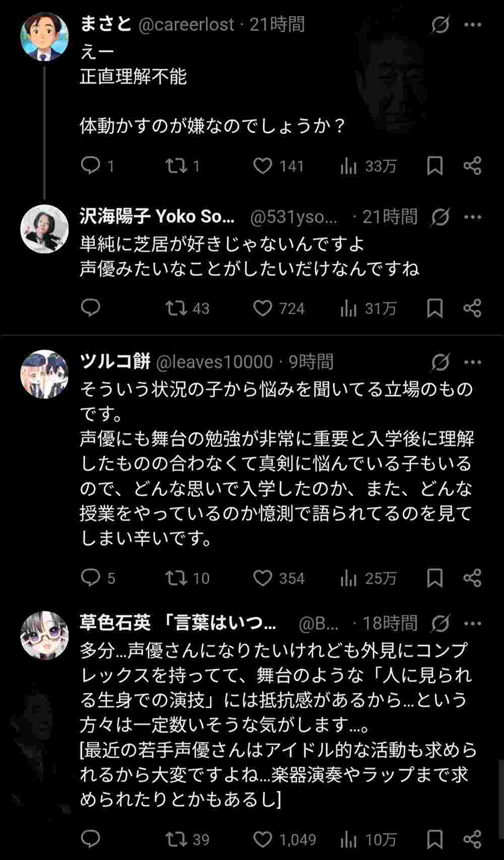Bookmark ツルコ餅's tweet
This screenshot has width=504, height=860.
pyautogui.click(x=434, y=578)
